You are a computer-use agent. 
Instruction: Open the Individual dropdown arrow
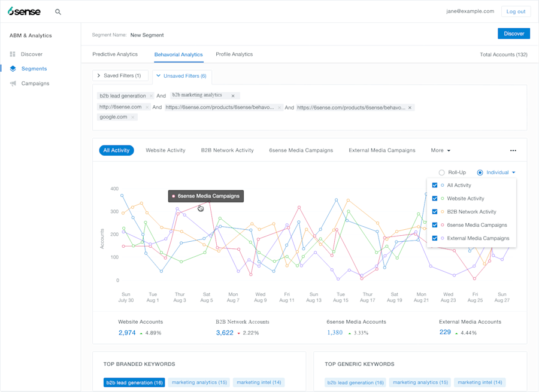(x=514, y=172)
